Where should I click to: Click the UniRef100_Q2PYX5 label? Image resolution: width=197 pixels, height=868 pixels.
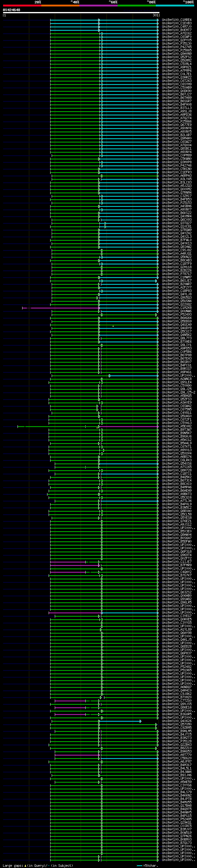coord(177,40)
